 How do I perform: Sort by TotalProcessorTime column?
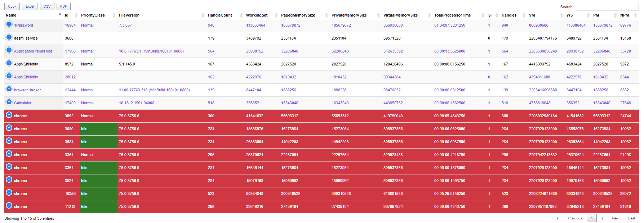[x=452, y=15]
